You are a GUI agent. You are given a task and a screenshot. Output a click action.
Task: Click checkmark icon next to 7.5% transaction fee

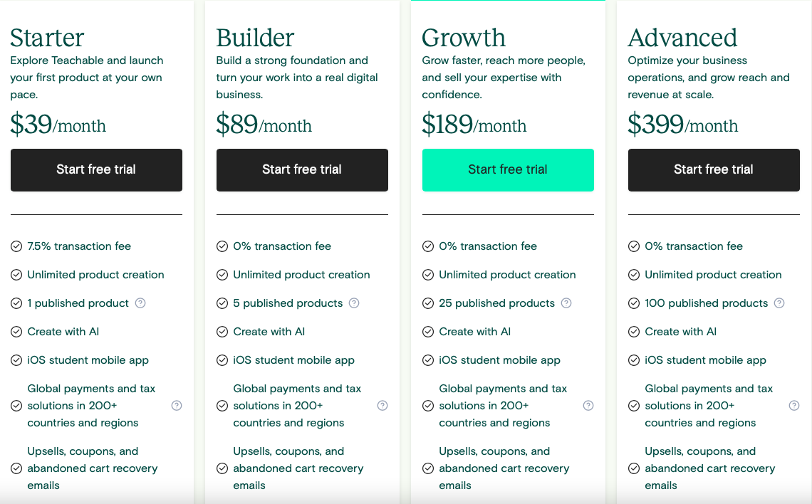16,246
